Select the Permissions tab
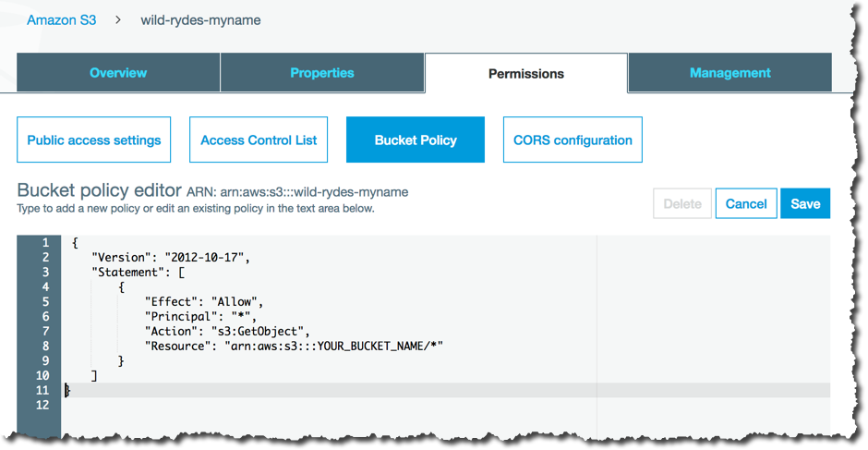Screen dimensions: 868x450 click(526, 73)
